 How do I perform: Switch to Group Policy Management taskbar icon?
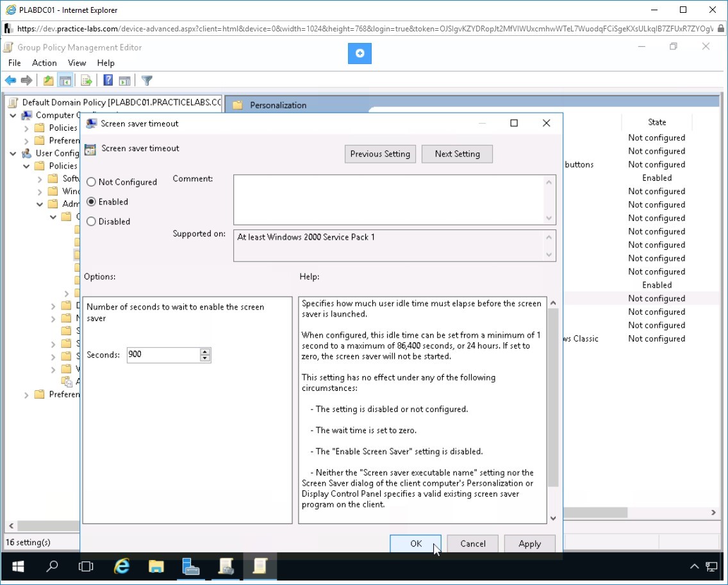pos(226,566)
